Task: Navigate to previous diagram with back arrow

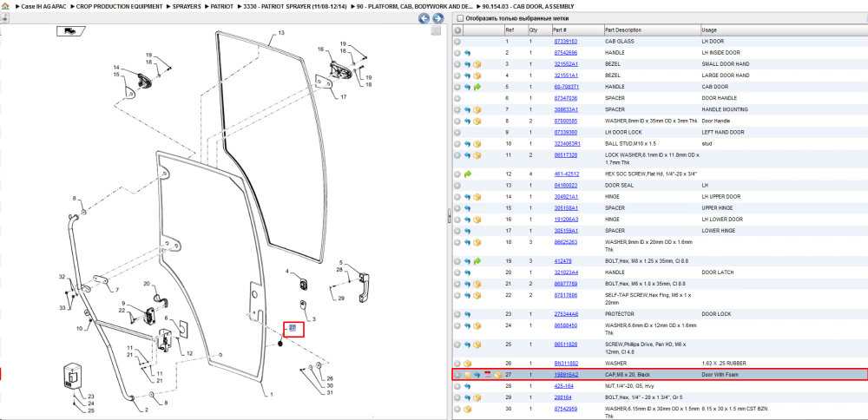Action: pos(424,18)
